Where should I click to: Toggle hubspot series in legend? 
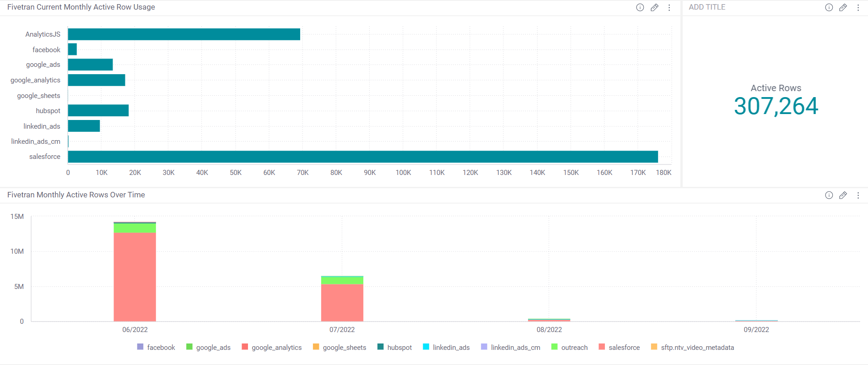pyautogui.click(x=394, y=347)
